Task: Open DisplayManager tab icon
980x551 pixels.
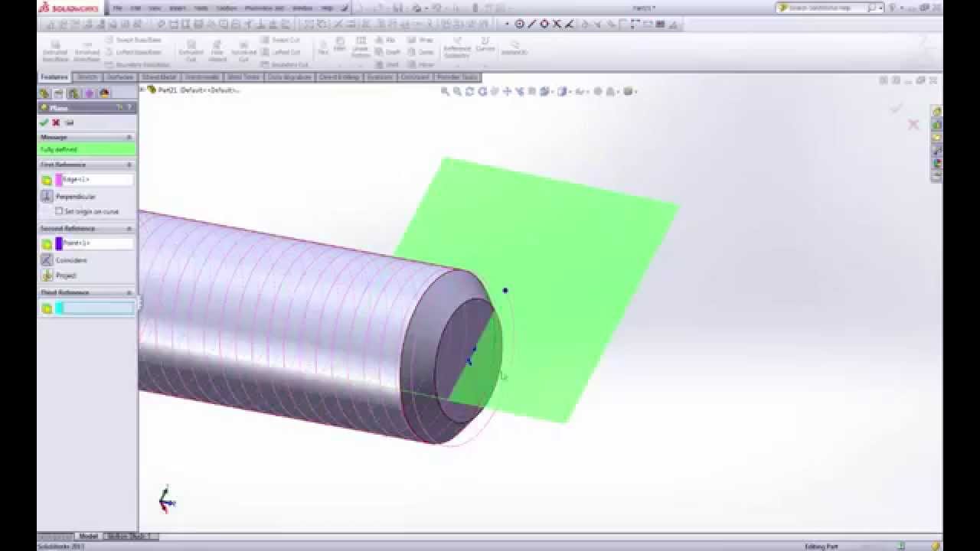Action: (104, 93)
